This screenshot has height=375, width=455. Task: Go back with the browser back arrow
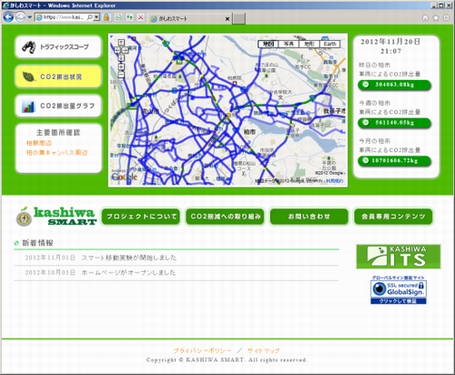[x=9, y=17]
